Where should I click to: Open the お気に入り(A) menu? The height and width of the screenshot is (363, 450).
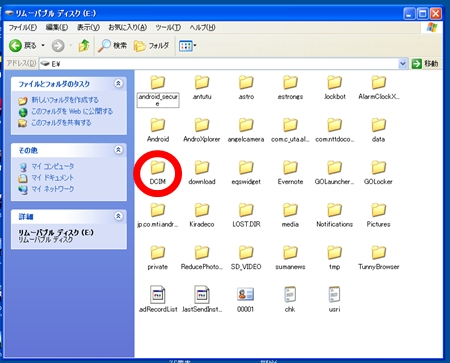[x=128, y=27]
